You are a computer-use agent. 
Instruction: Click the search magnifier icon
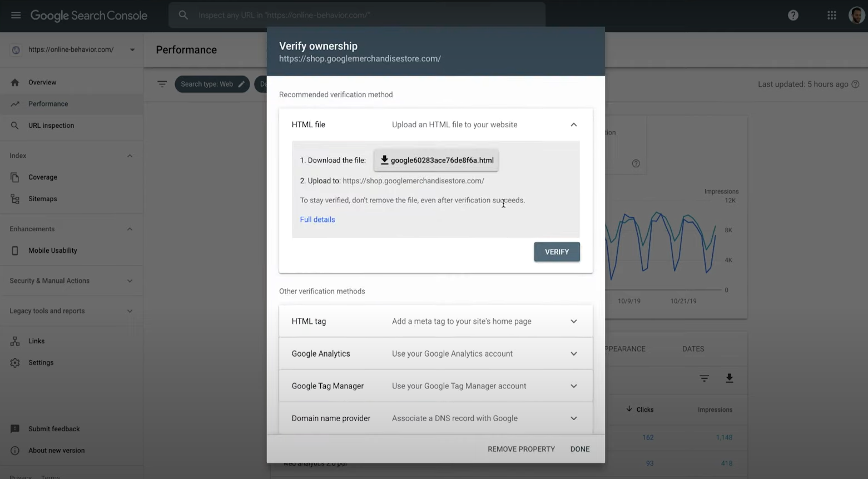(183, 15)
